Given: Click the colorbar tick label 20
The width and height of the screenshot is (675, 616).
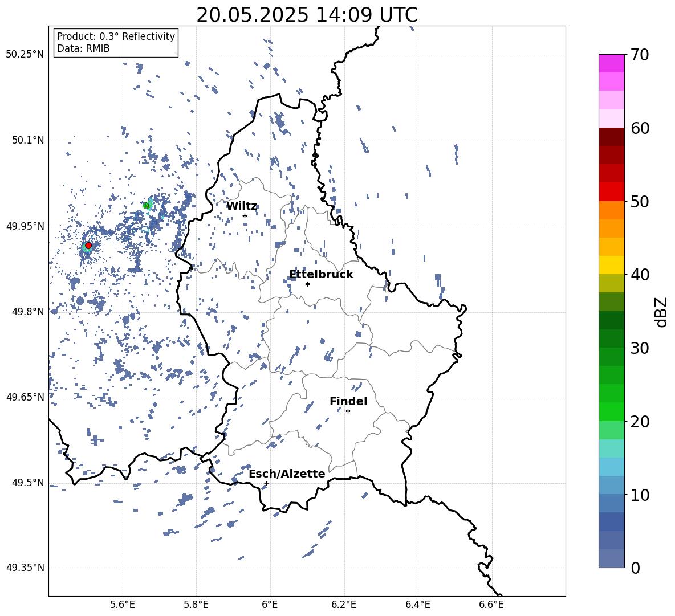Looking at the screenshot, I should click(x=640, y=422).
